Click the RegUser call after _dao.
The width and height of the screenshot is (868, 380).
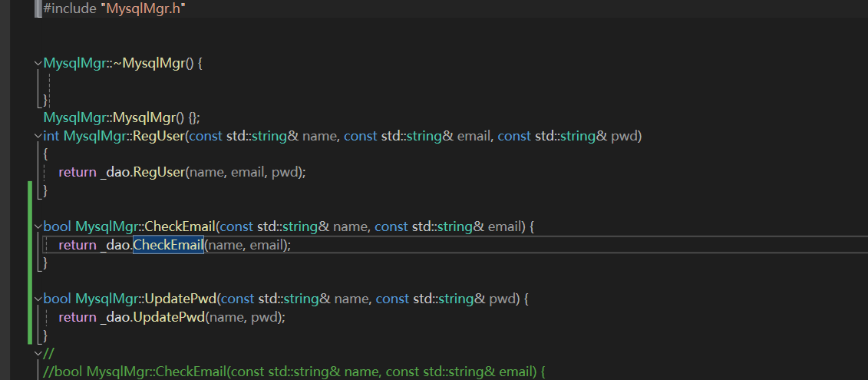click(x=159, y=172)
